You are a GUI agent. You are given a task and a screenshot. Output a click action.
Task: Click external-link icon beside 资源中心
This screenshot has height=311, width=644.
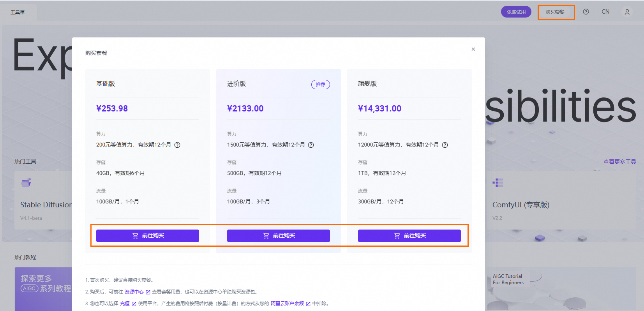pyautogui.click(x=148, y=292)
